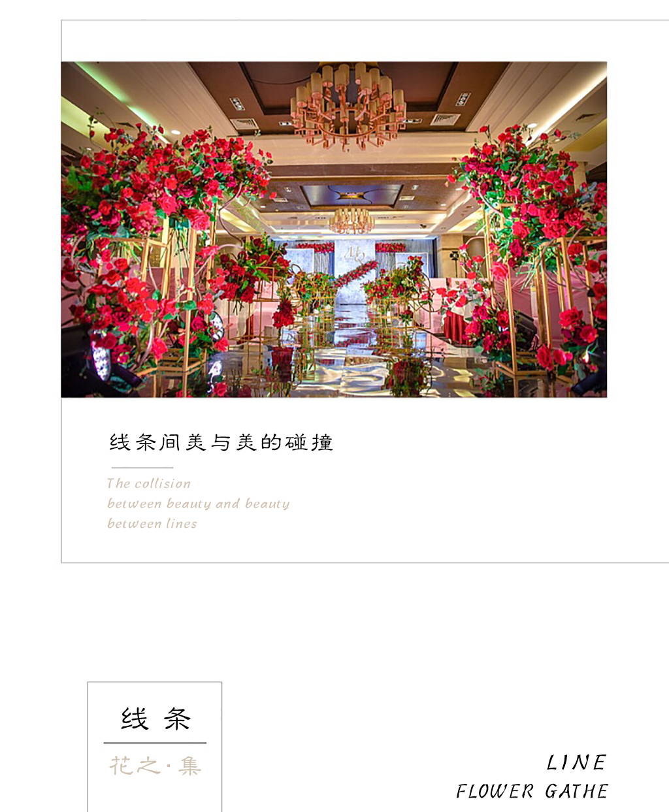The height and width of the screenshot is (812, 669).
Task: Click the 花之·集 subtitle
Action: pyautogui.click(x=155, y=765)
